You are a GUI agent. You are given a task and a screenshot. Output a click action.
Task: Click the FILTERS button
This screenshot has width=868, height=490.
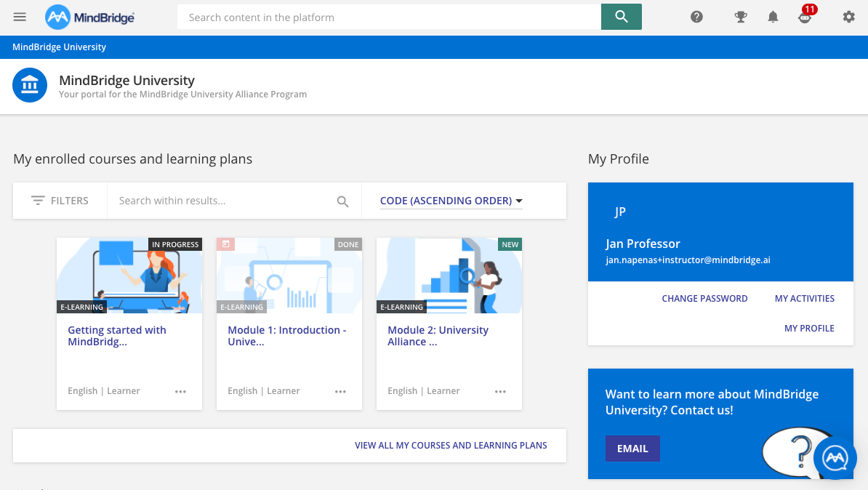pos(60,201)
